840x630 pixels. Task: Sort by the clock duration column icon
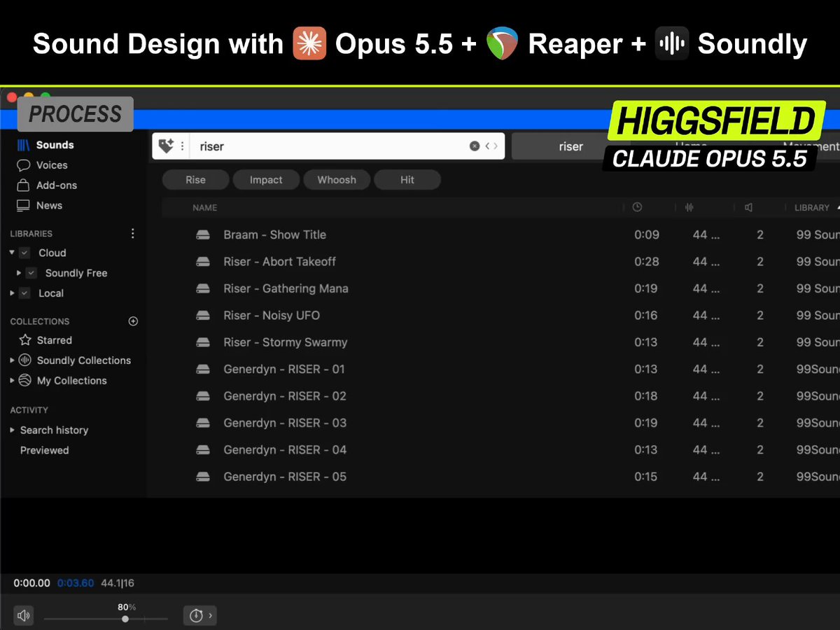point(637,207)
